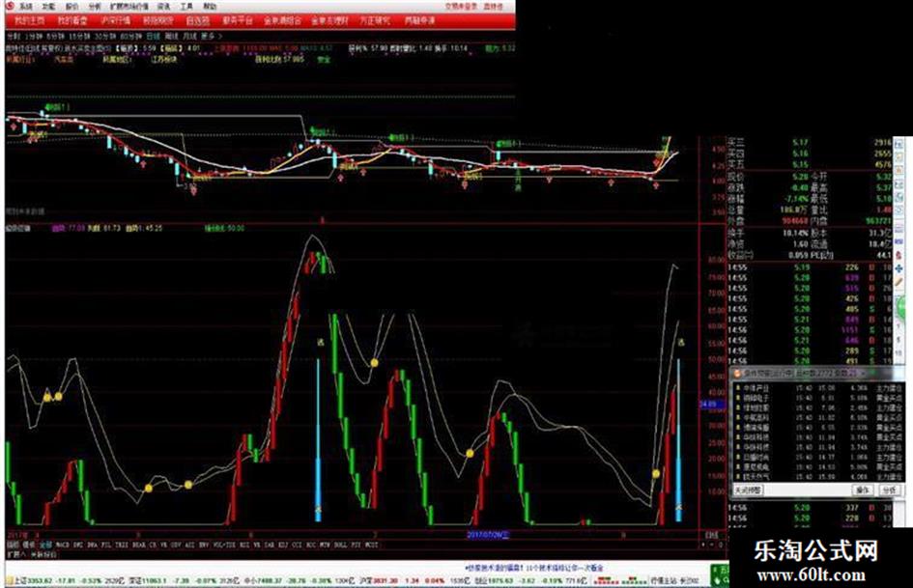Select 30分钟 chart period

click(105, 36)
